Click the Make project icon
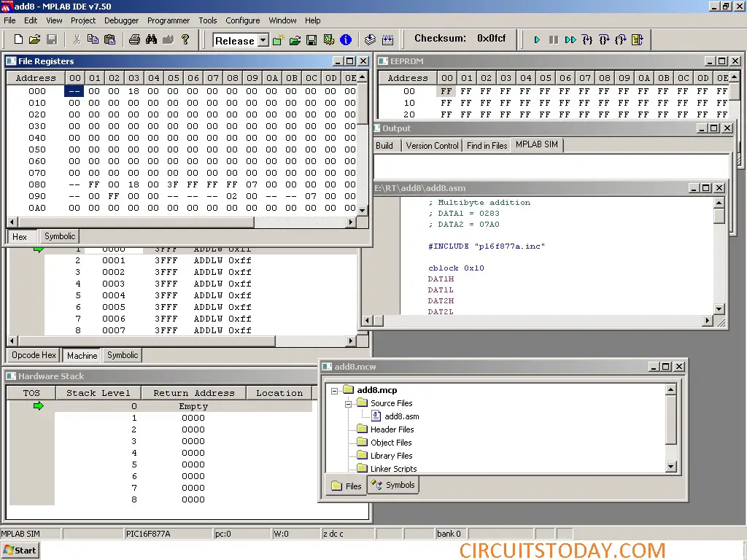 [x=370, y=40]
